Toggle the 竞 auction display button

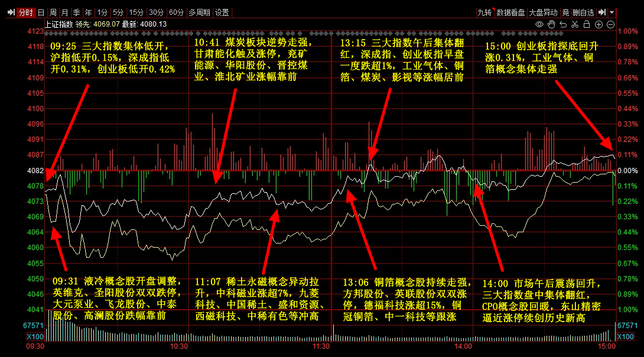565,12
